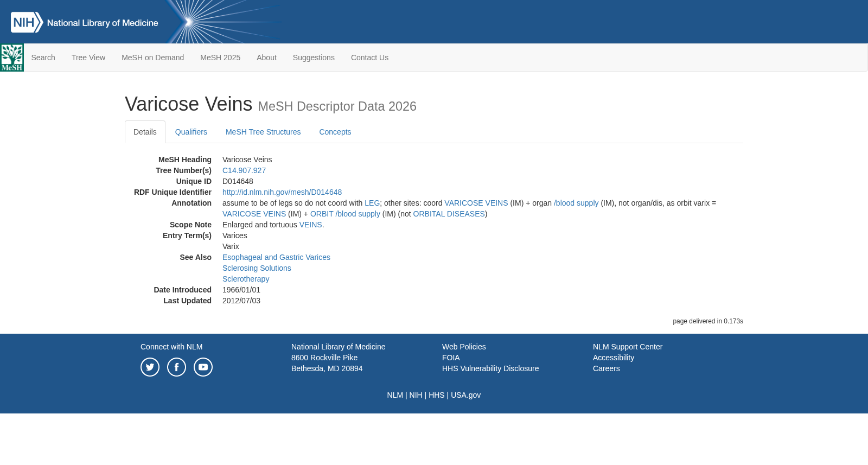Open the Tree View menu item
Viewport: 868px width, 465px height.
88,58
